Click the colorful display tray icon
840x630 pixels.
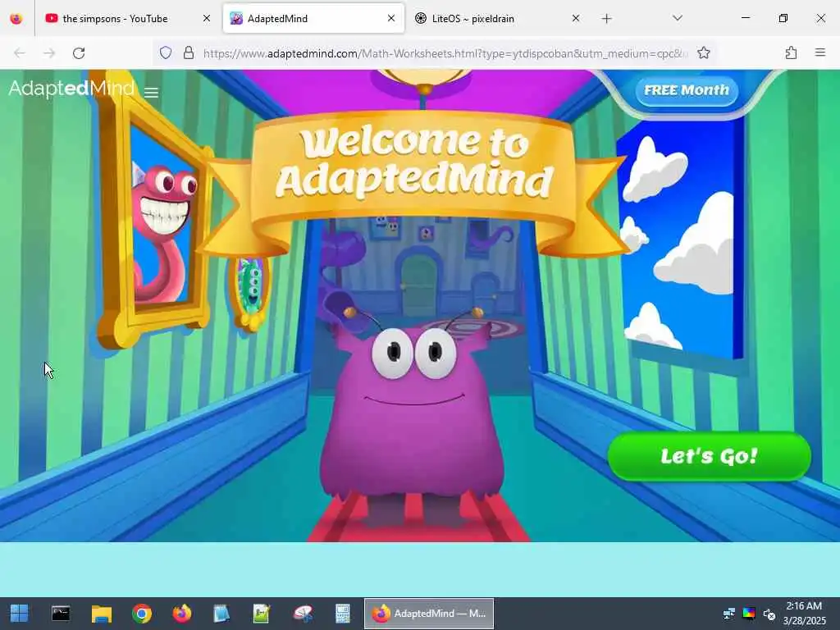click(749, 614)
